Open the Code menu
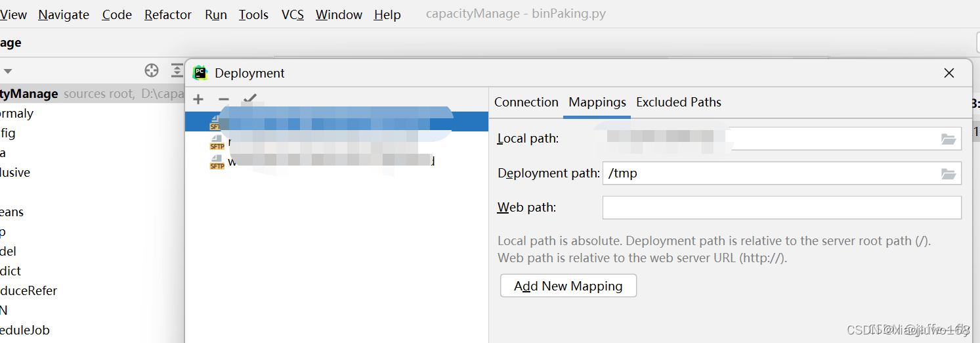This screenshot has width=980, height=343. [117, 14]
